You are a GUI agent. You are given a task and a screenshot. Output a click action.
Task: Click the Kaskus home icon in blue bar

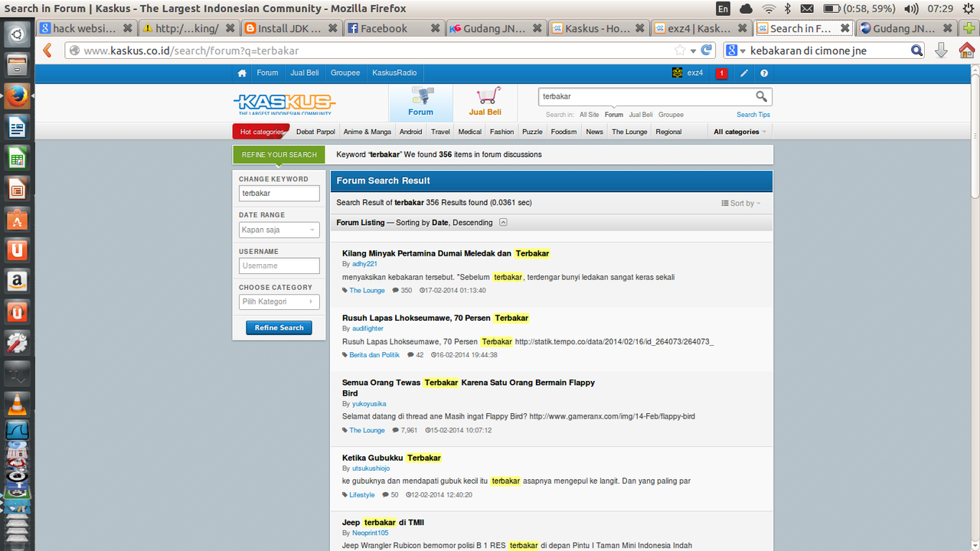pyautogui.click(x=242, y=73)
